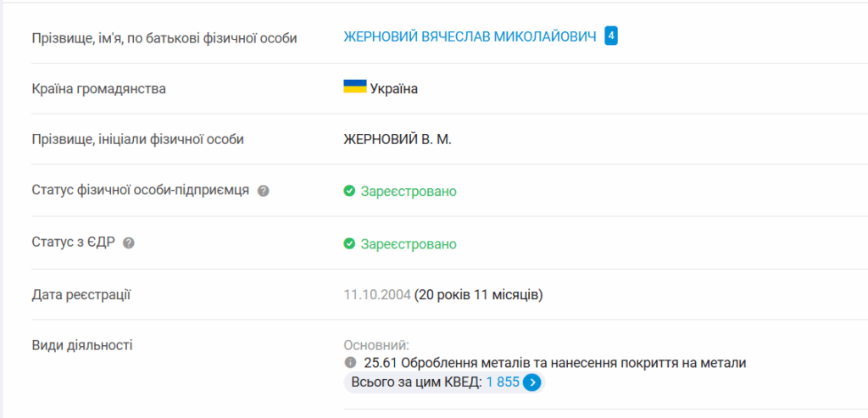Click the 20 років 11 місяців duration text
Viewport: 868px width, 418px height.
[479, 295]
